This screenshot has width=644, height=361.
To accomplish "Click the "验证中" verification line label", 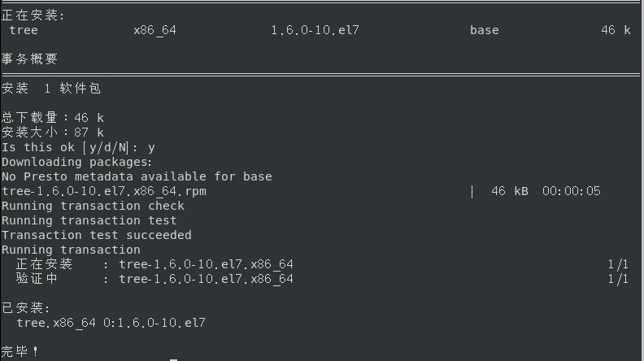I will tap(37, 279).
